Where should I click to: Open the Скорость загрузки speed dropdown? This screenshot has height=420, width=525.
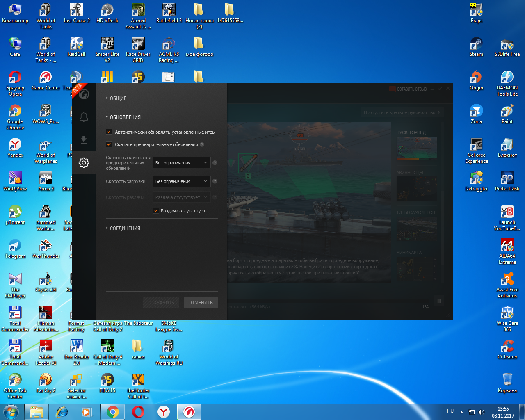click(x=182, y=181)
